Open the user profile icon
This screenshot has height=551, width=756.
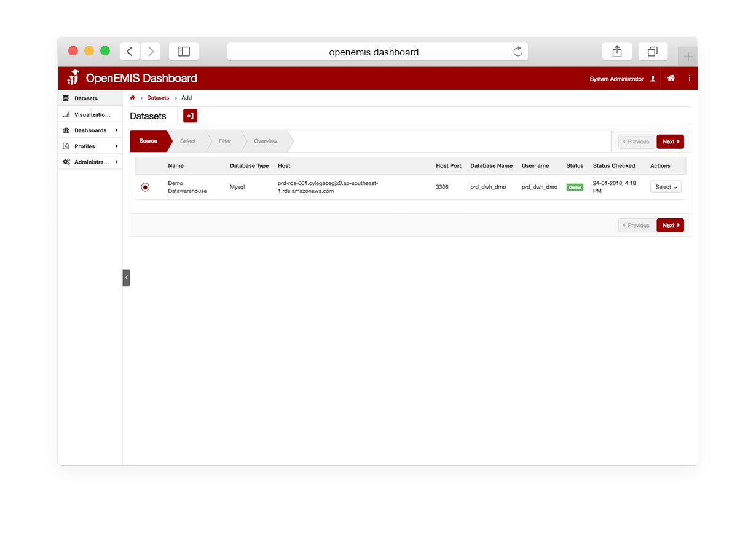pyautogui.click(x=653, y=79)
